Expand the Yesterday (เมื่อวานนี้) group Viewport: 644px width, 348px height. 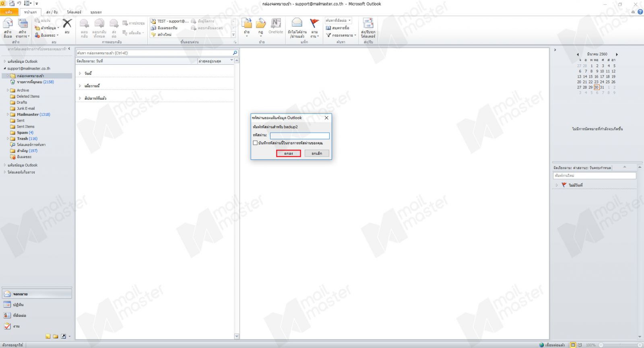[80, 86]
